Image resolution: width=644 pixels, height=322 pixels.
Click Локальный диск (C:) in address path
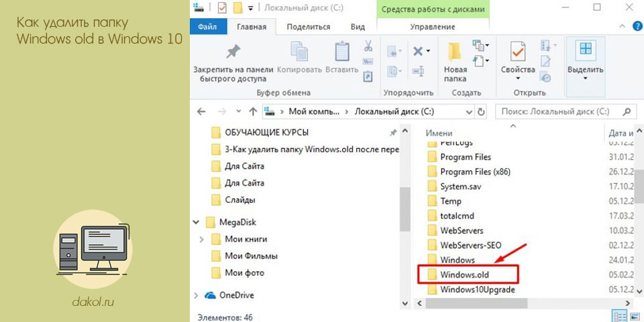[394, 112]
